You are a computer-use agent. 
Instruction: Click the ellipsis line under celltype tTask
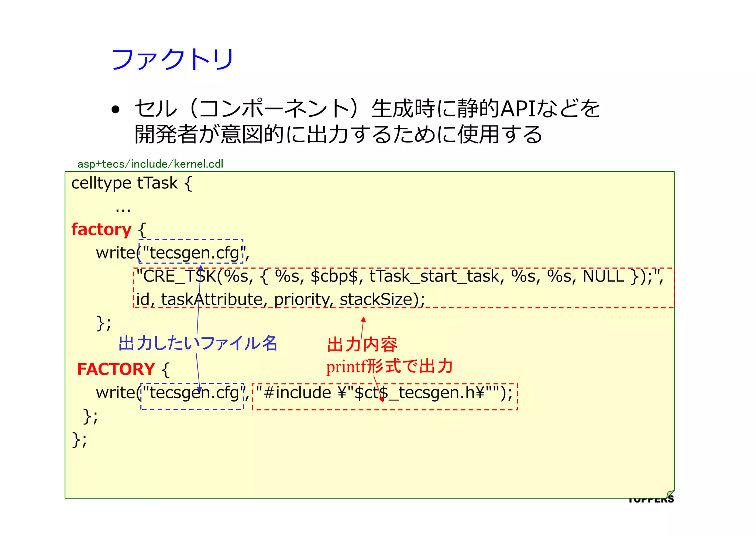pos(123,211)
